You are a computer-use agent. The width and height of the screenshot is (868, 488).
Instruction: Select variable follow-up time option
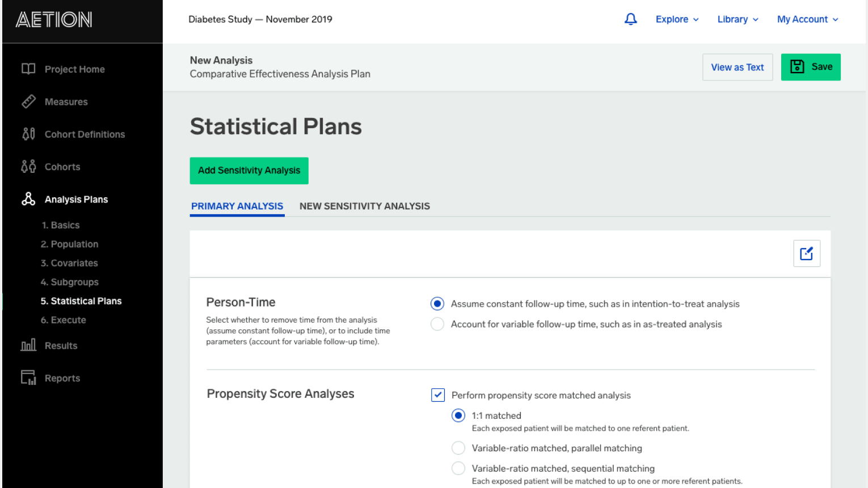tap(437, 324)
